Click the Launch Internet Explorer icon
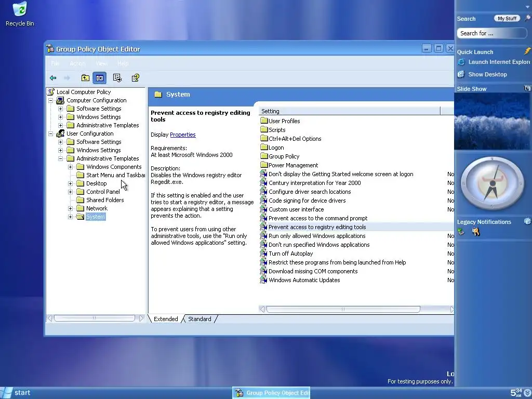Image resolution: width=532 pixels, height=399 pixels. point(461,62)
